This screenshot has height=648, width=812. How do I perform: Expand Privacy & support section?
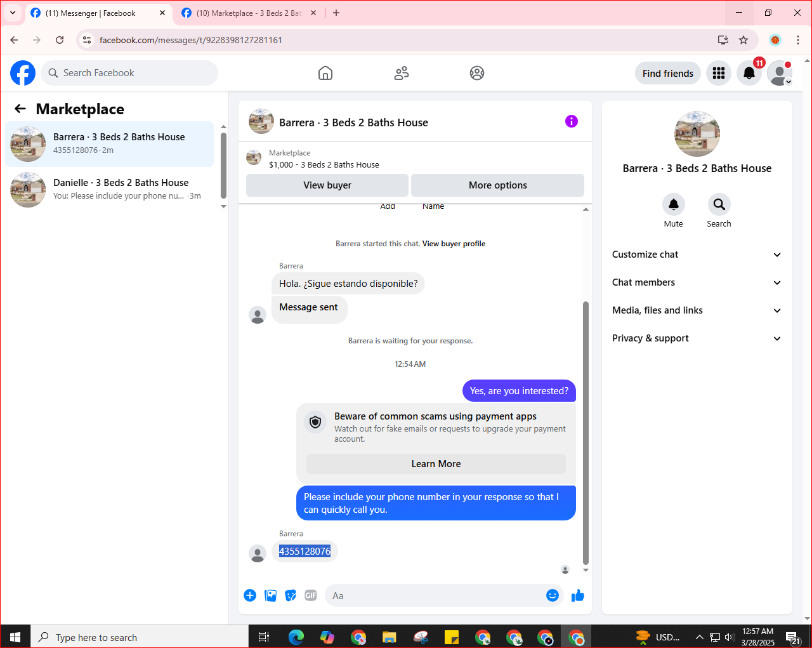pos(697,338)
